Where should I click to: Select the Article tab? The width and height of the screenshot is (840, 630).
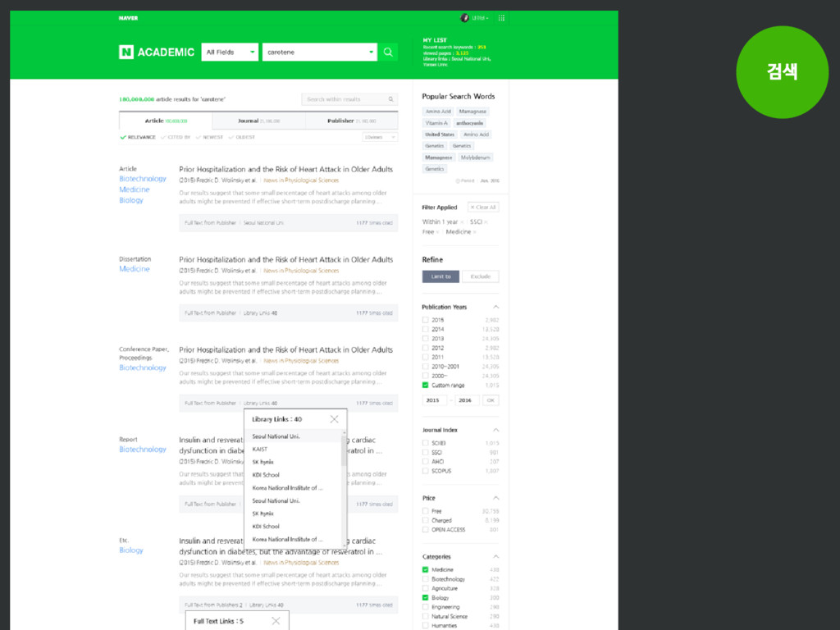pyautogui.click(x=166, y=121)
